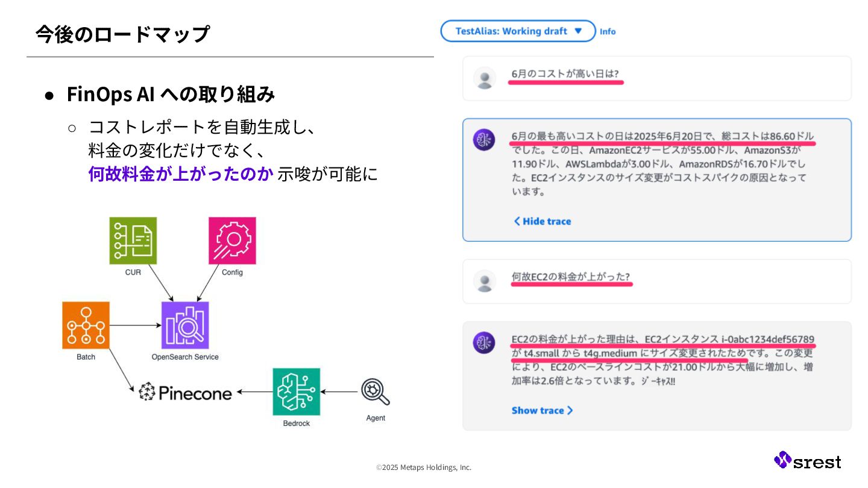Click ©2025 Metaps Holdings, Inc. footer
The height and width of the screenshot is (488, 868).
point(424,468)
